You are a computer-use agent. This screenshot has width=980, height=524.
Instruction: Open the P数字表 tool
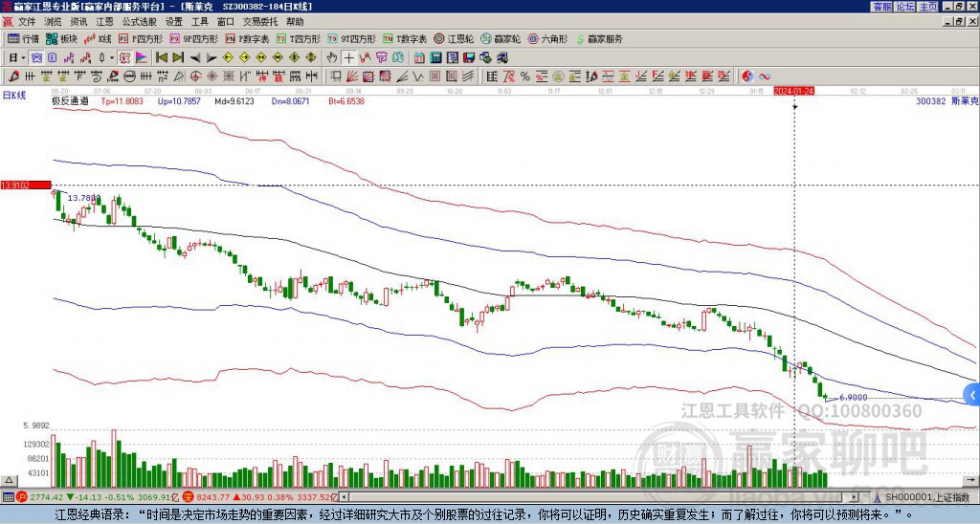click(x=247, y=38)
